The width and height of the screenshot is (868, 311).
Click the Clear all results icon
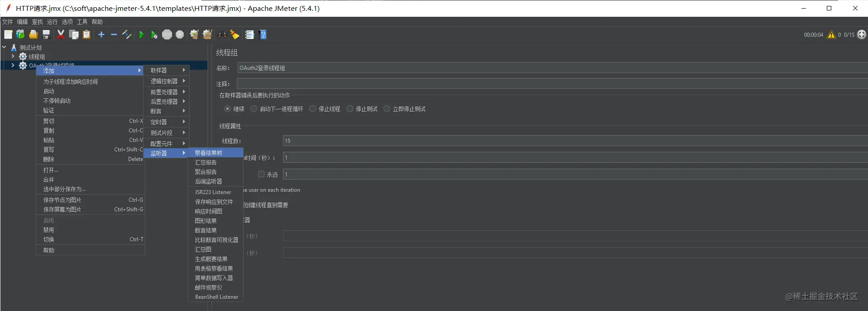tap(207, 34)
